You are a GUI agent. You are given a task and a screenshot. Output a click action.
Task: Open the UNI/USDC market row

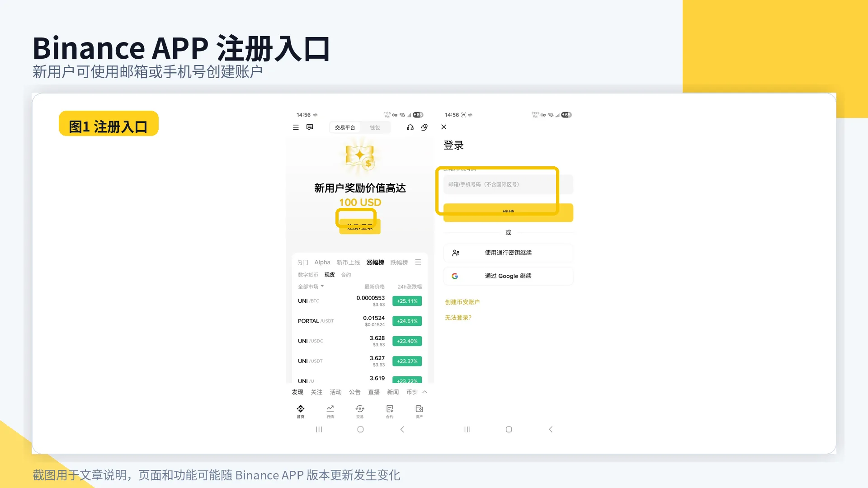pos(360,341)
